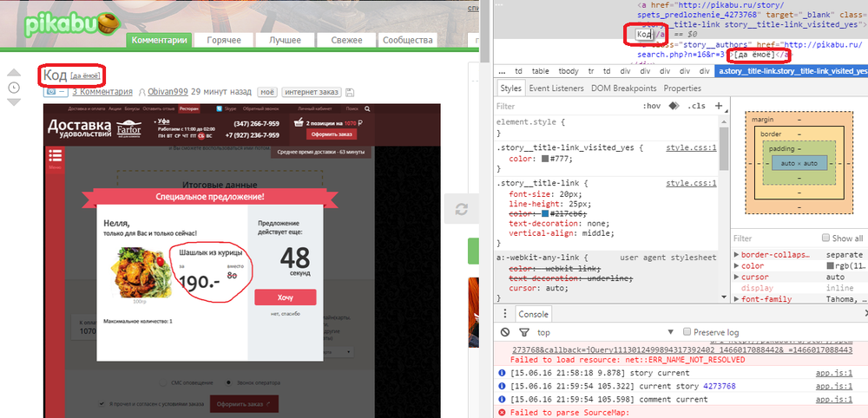The image size is (868, 418).
Task: Open the #777 color swatch picker
Action: tap(545, 159)
